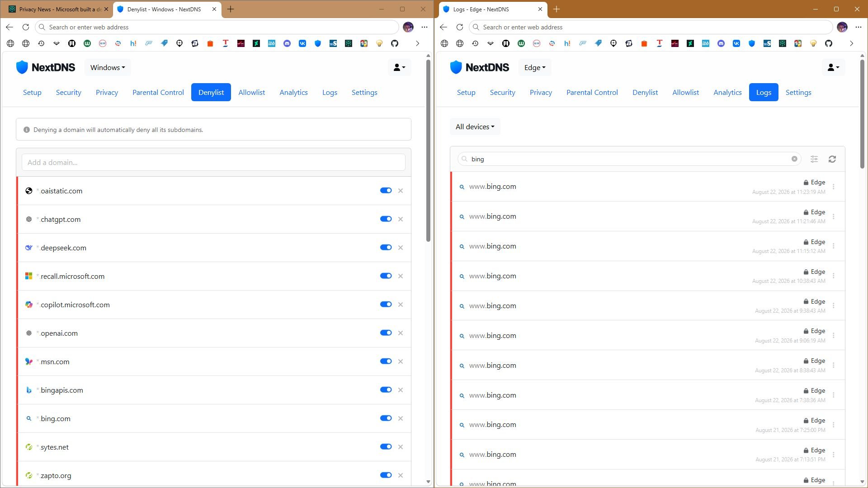Open the GitHub bookmark in the Denylist window
Screen dimensions: 868x488
tap(395, 43)
